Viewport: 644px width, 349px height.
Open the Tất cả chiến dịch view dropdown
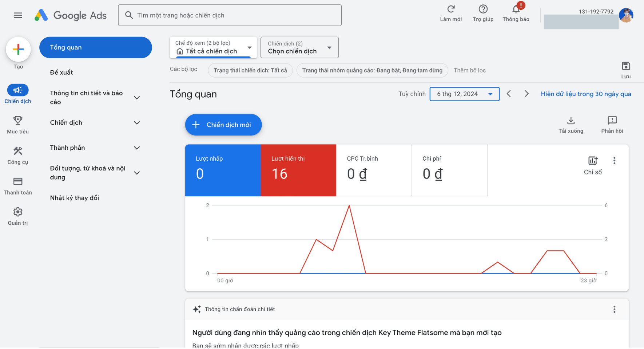click(213, 47)
